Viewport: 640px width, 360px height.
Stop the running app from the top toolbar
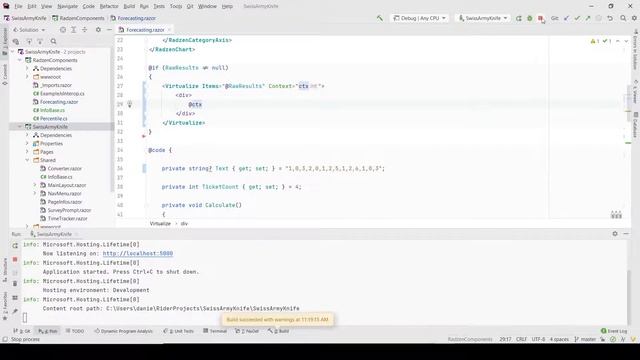click(540, 18)
